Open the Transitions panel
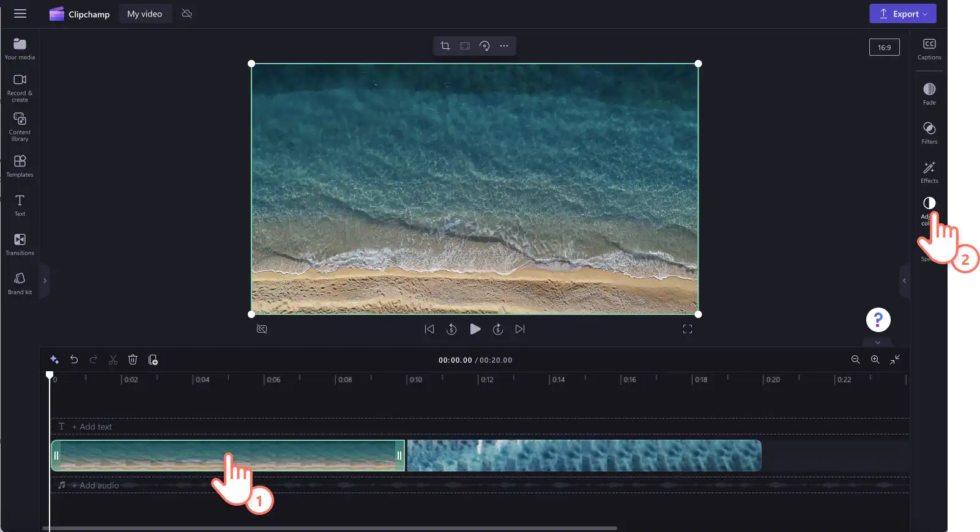 click(x=20, y=244)
